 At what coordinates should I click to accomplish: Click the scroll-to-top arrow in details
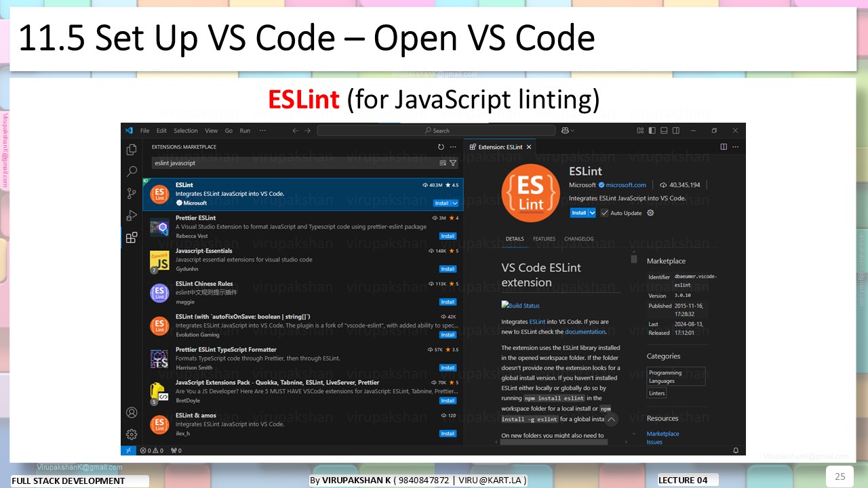pos(612,420)
